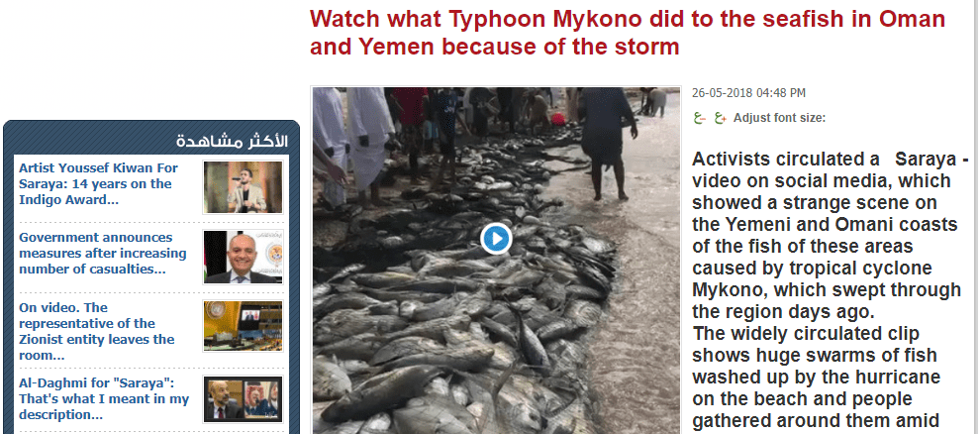Open the Al-Daghmi for Saraya article

(104, 399)
